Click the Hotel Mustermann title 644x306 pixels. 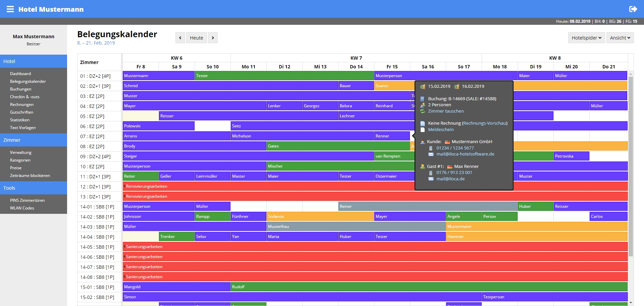tap(51, 9)
